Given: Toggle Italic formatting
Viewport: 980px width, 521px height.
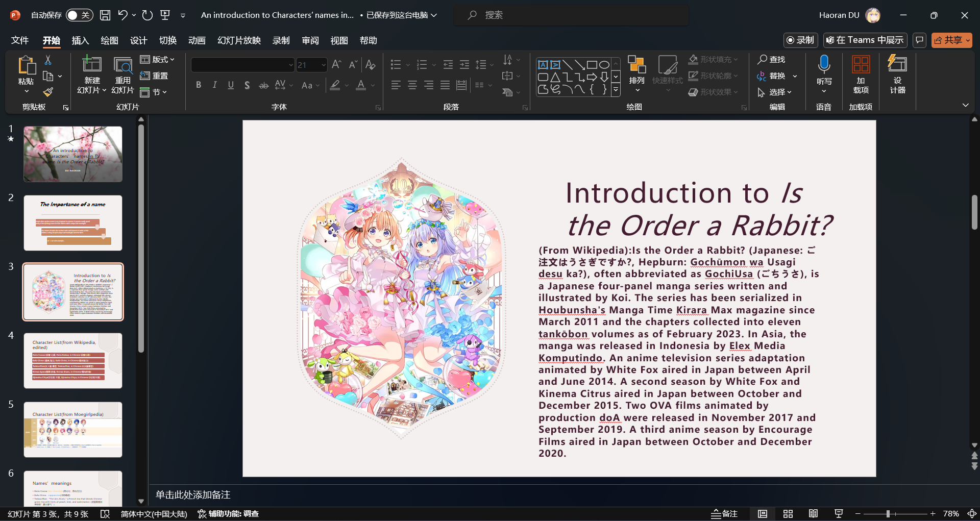Looking at the screenshot, I should 215,85.
